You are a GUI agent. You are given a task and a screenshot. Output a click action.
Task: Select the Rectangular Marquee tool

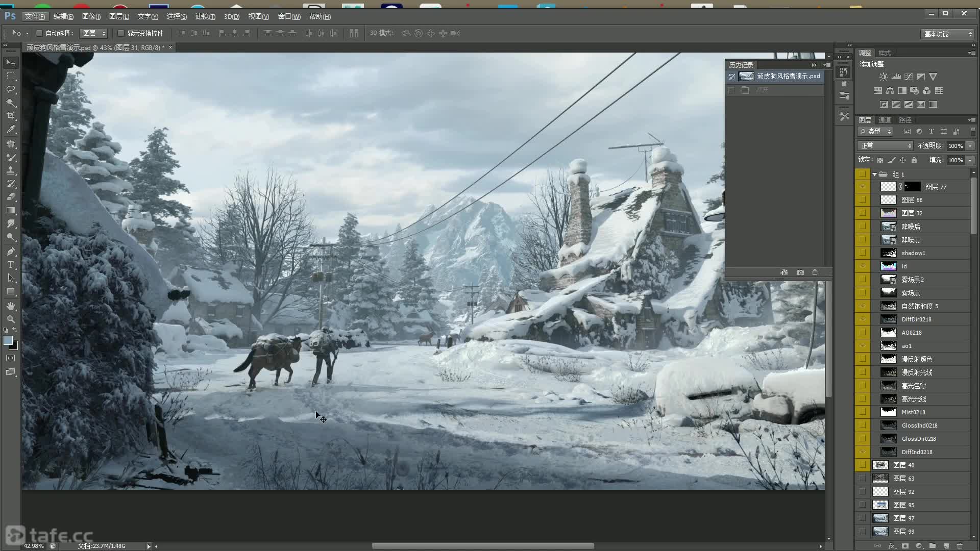[11, 76]
